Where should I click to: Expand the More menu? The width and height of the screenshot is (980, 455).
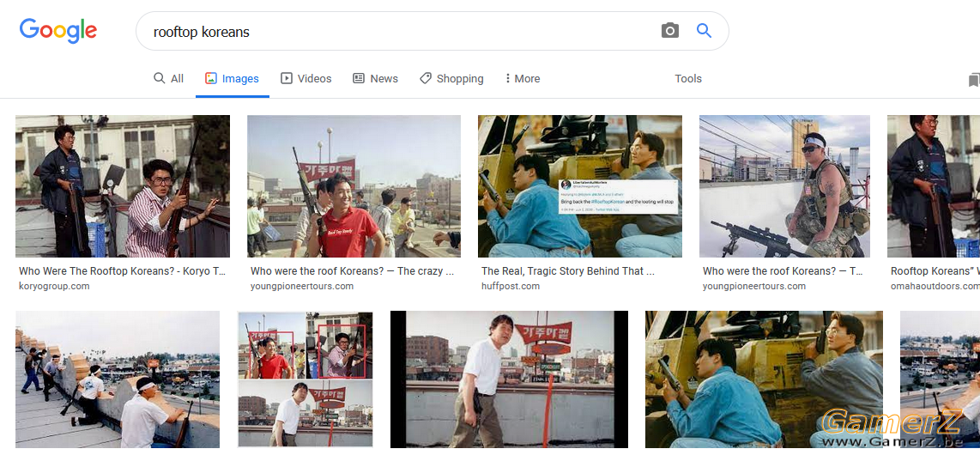(523, 79)
